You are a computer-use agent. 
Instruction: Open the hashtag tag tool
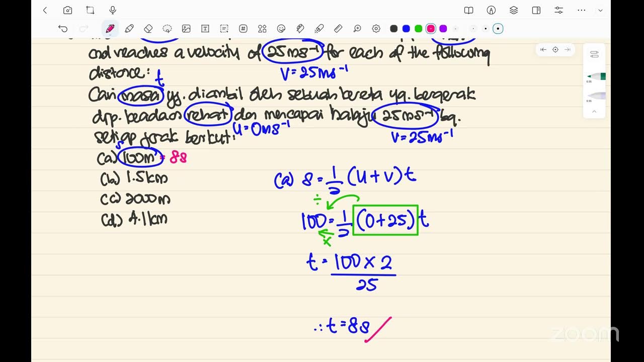click(x=243, y=29)
